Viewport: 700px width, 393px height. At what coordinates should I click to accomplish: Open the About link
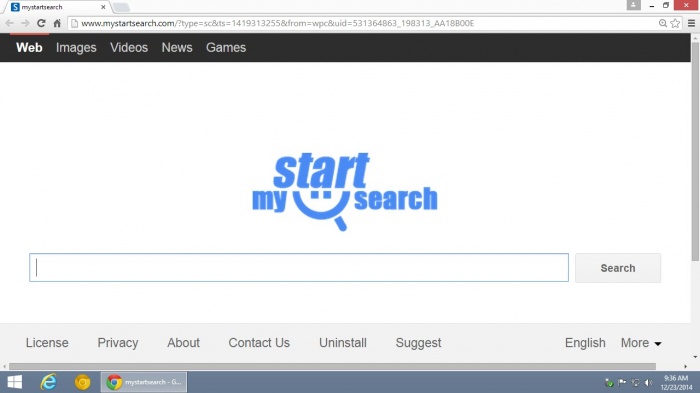pos(183,343)
